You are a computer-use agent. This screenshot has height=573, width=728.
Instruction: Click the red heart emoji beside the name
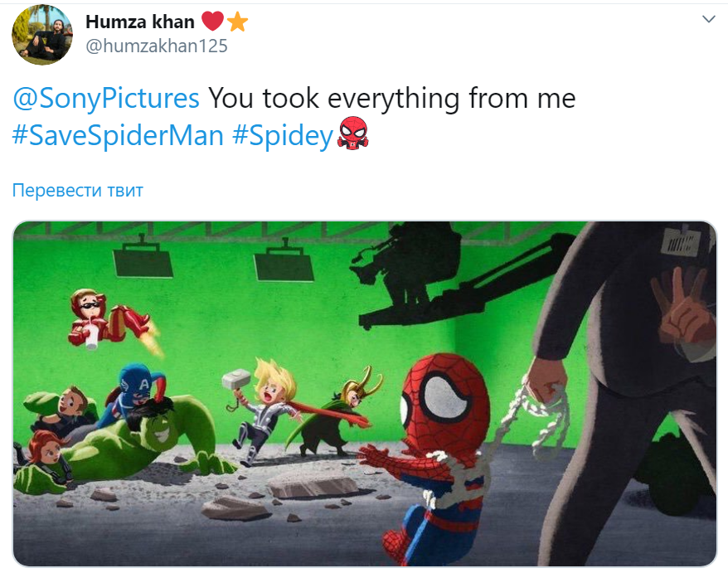click(x=212, y=21)
